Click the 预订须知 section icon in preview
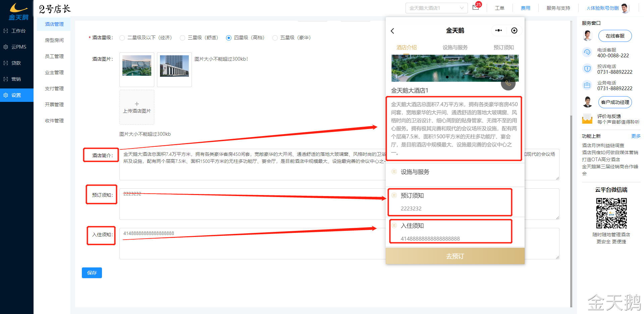Screen dimensions: 644x314 394,195
